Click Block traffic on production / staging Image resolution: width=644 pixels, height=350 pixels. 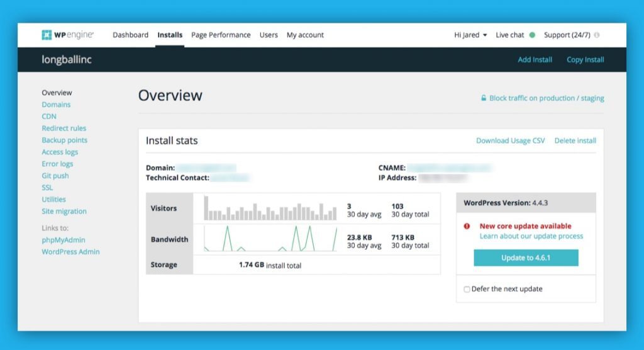pos(547,98)
